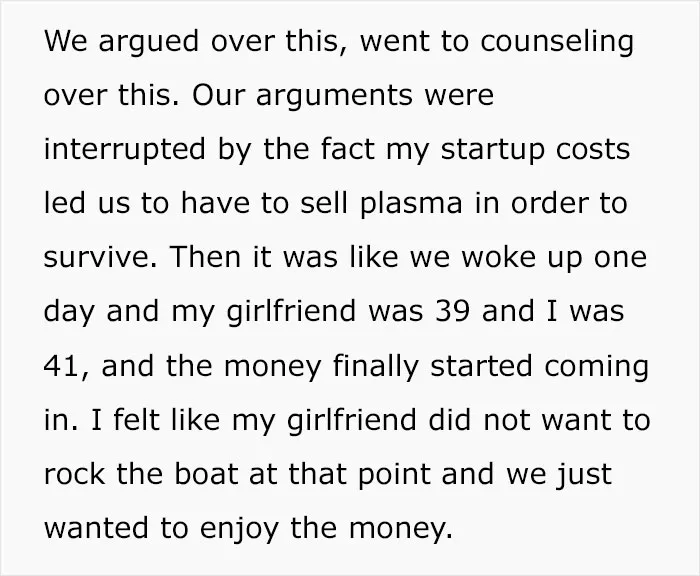This screenshot has height=576, width=700.
Task: Click on the word 'finally'
Action: click(x=376, y=367)
